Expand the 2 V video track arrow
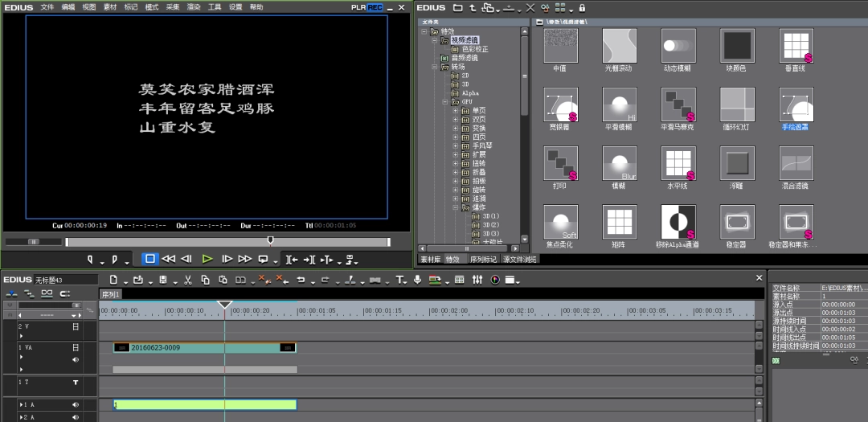This screenshot has height=422, width=868. pyautogui.click(x=22, y=336)
